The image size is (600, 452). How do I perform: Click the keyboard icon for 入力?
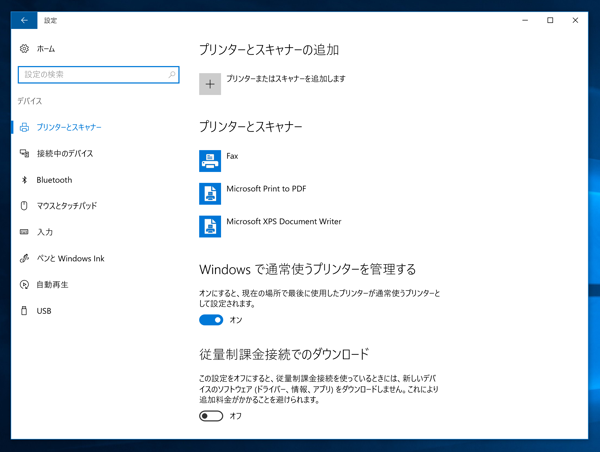24,232
